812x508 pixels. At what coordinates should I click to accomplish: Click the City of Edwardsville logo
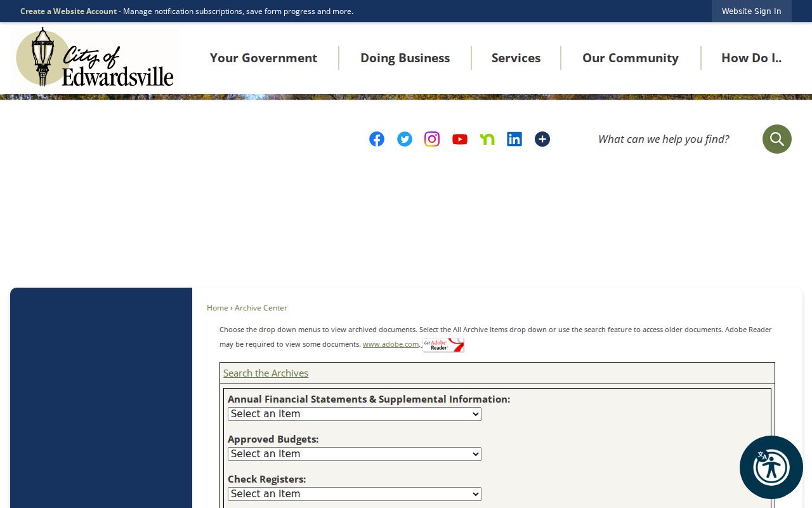(95, 58)
